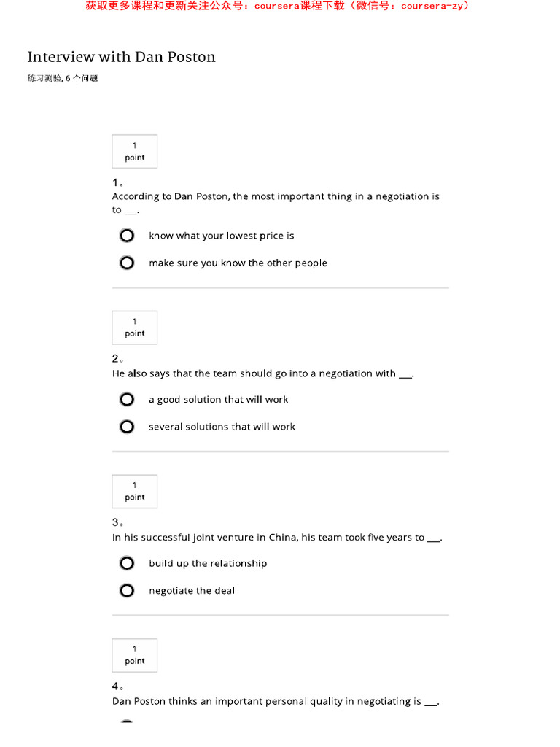Select "a good solution that will work" radio button
This screenshot has width=560, height=747.
pos(127,400)
